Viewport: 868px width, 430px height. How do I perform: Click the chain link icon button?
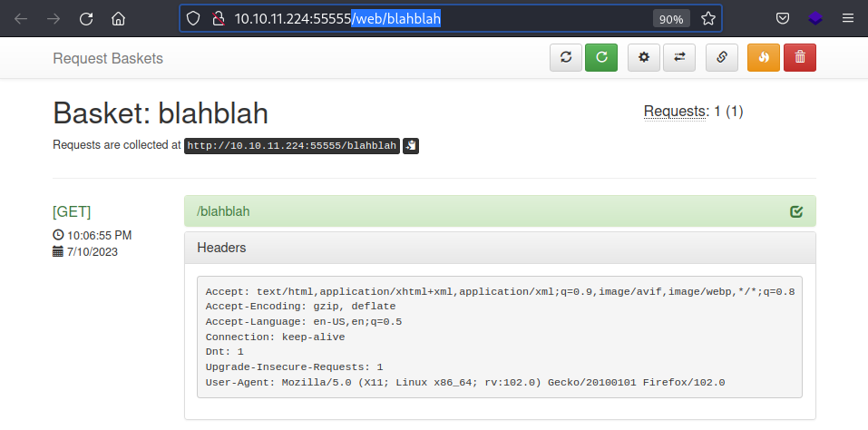pos(722,57)
